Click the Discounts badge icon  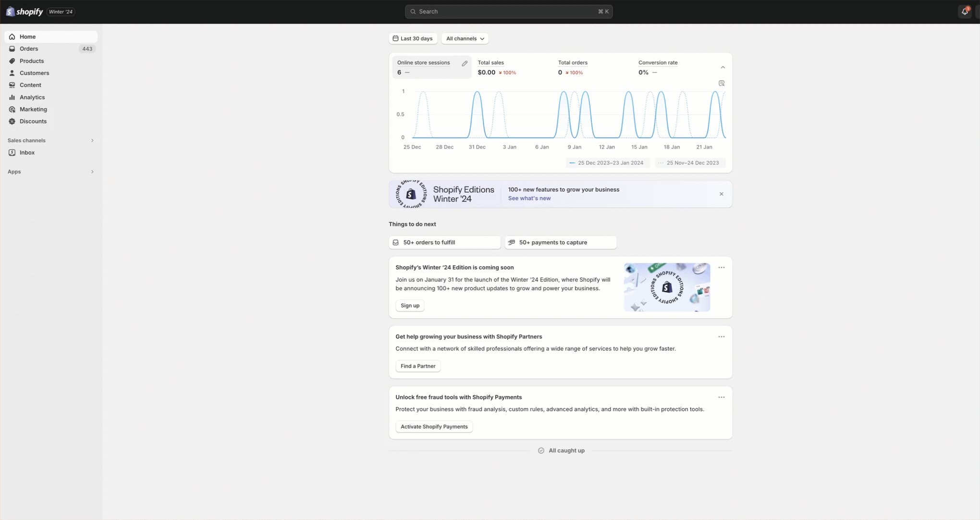(x=12, y=121)
